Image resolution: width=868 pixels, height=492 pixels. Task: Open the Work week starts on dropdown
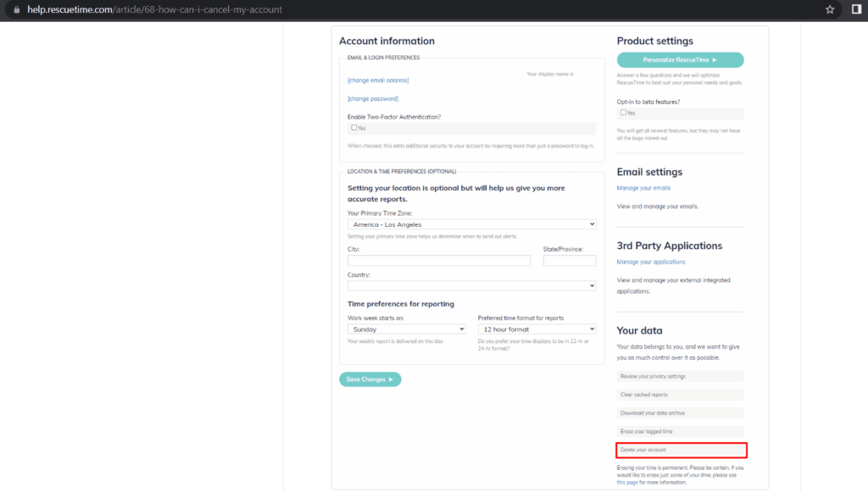tap(407, 329)
